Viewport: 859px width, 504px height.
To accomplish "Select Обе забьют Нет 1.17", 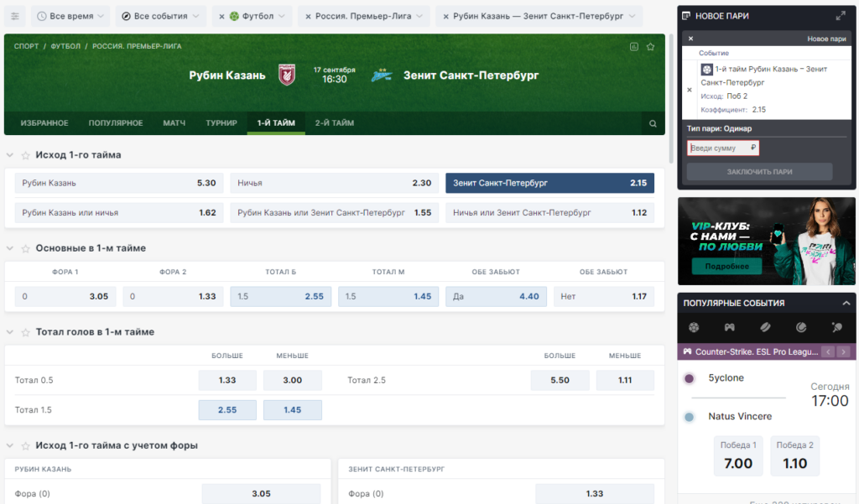I will [604, 296].
